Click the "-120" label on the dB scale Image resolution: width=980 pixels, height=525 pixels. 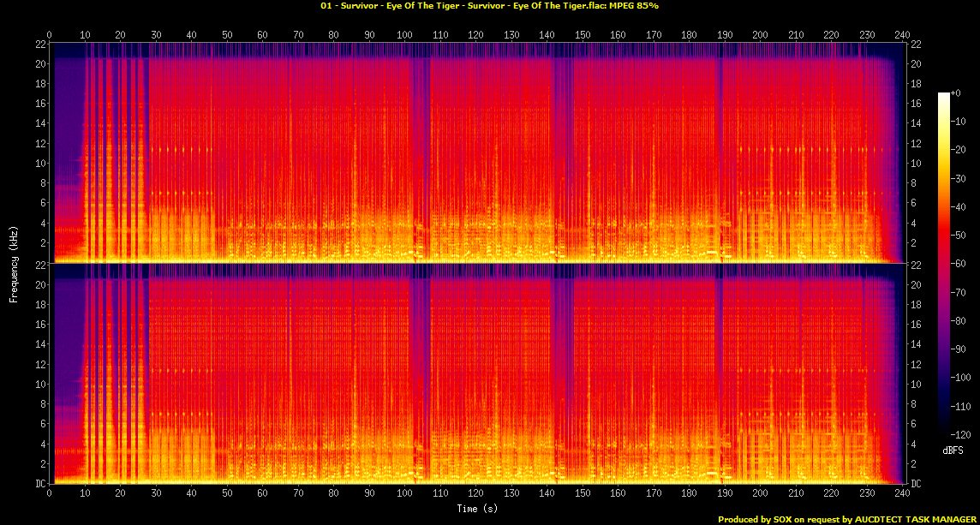click(959, 433)
